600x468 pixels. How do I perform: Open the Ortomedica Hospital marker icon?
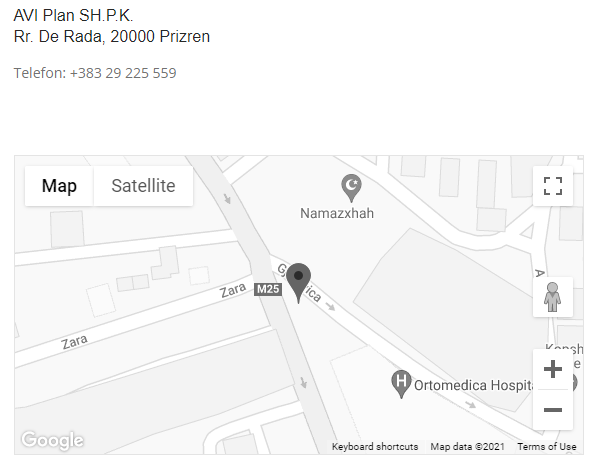(401, 384)
